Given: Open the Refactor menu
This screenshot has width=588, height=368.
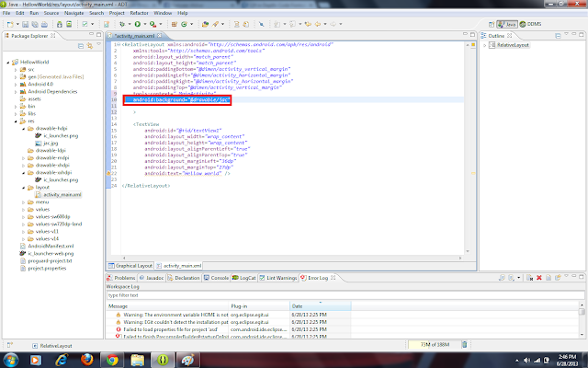Looking at the screenshot, I should tap(139, 13).
